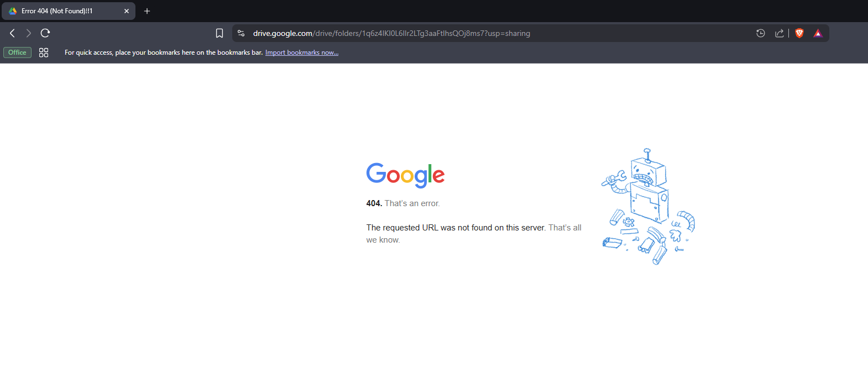The width and height of the screenshot is (868, 383).
Task: Open the bookmarks grid icon beside Office
Action: 44,53
